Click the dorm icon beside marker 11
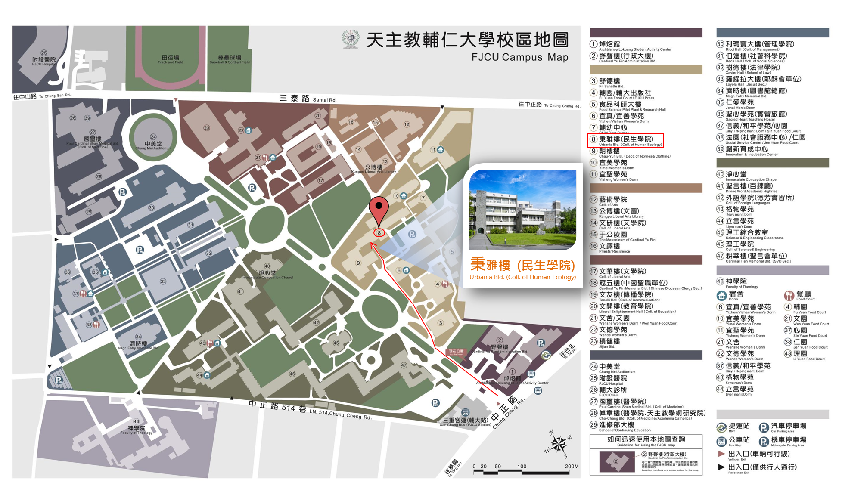 click(440, 150)
